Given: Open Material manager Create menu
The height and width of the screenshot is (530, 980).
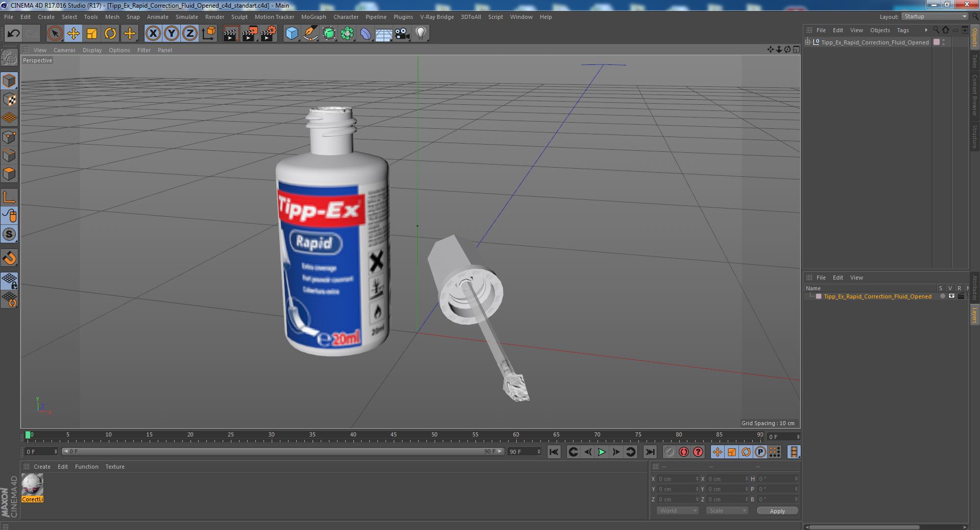Looking at the screenshot, I should [42, 467].
